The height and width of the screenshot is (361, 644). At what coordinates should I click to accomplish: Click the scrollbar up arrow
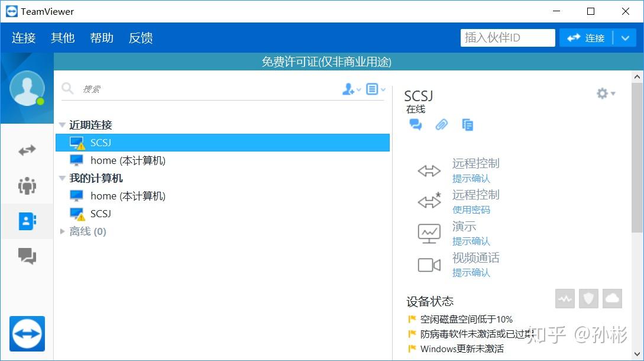pos(637,77)
